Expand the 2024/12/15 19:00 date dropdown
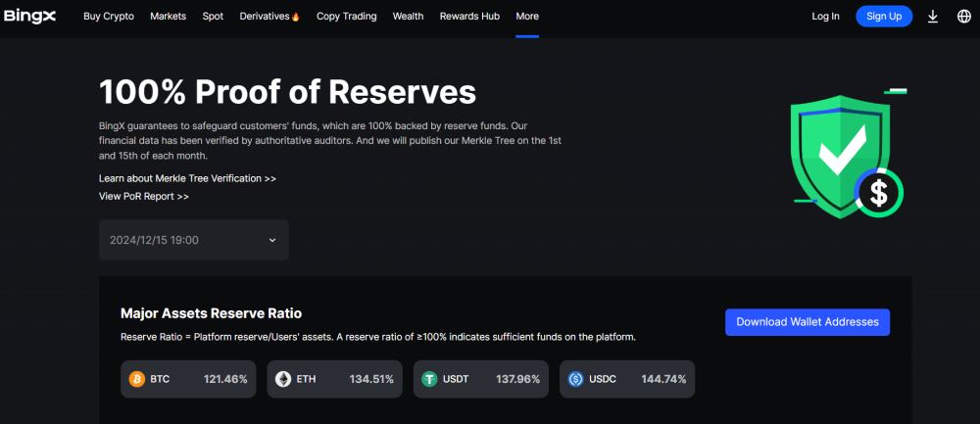 coord(193,240)
